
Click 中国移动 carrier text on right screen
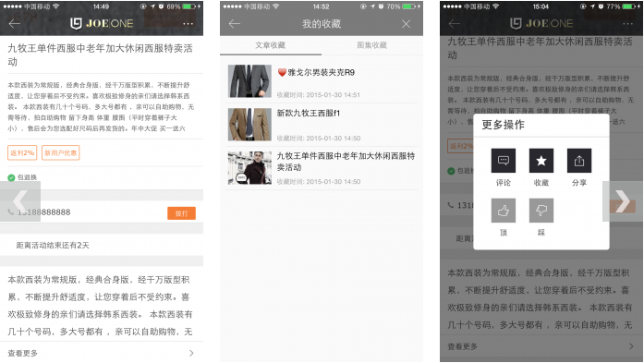pos(478,6)
